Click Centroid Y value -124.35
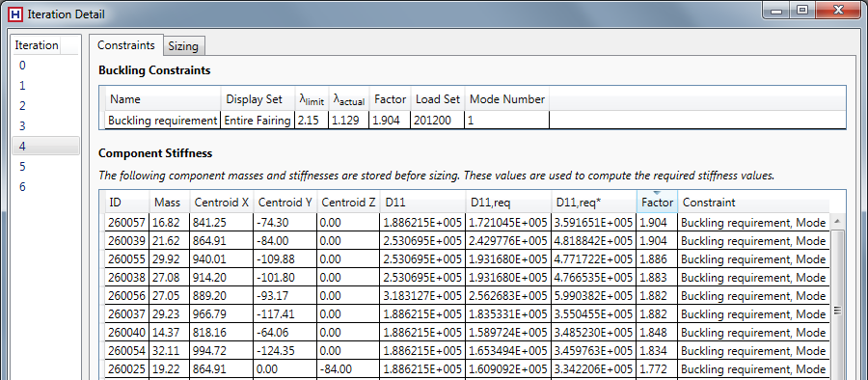 [x=285, y=351]
